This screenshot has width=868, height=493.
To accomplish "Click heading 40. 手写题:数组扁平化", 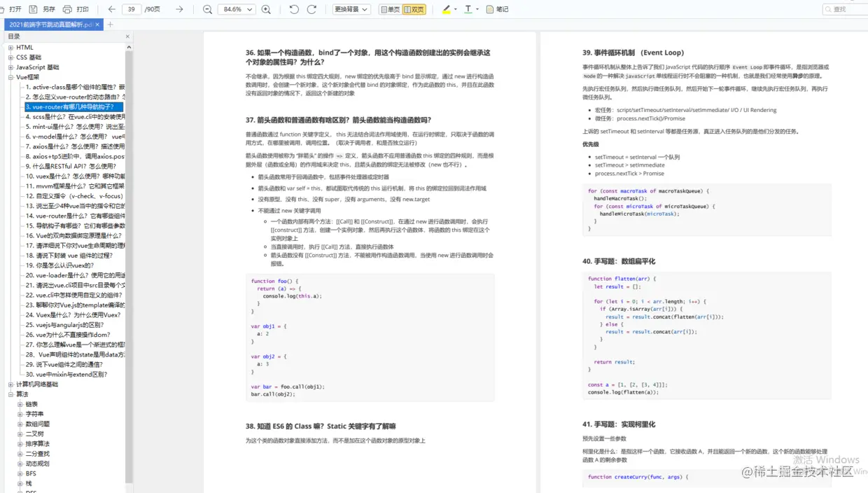I will click(619, 261).
